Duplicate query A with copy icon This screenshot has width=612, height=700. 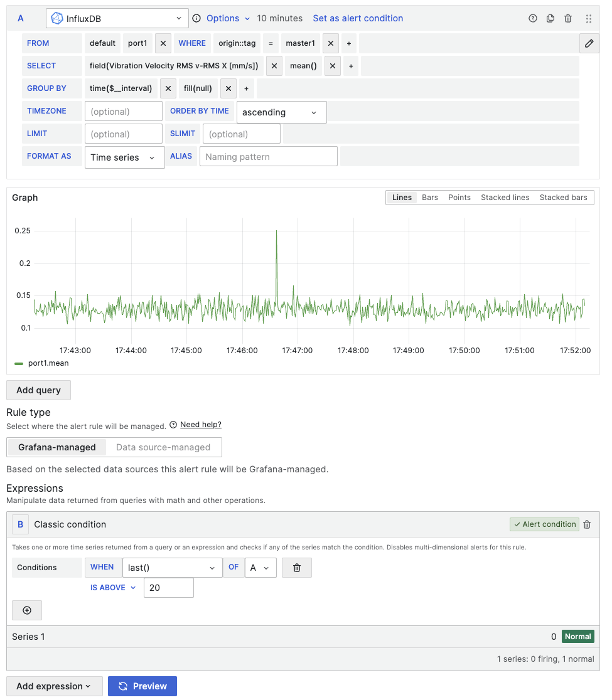click(550, 18)
